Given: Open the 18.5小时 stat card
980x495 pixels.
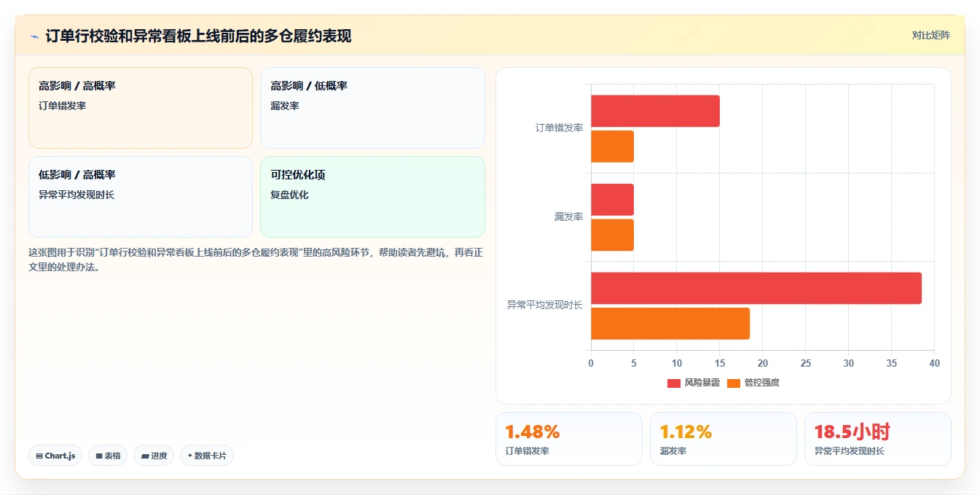Looking at the screenshot, I should 878,439.
